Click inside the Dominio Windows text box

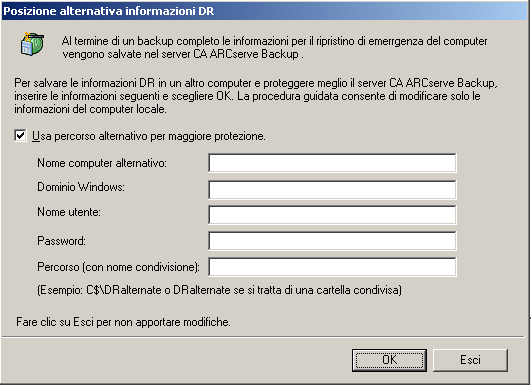[x=332, y=190]
